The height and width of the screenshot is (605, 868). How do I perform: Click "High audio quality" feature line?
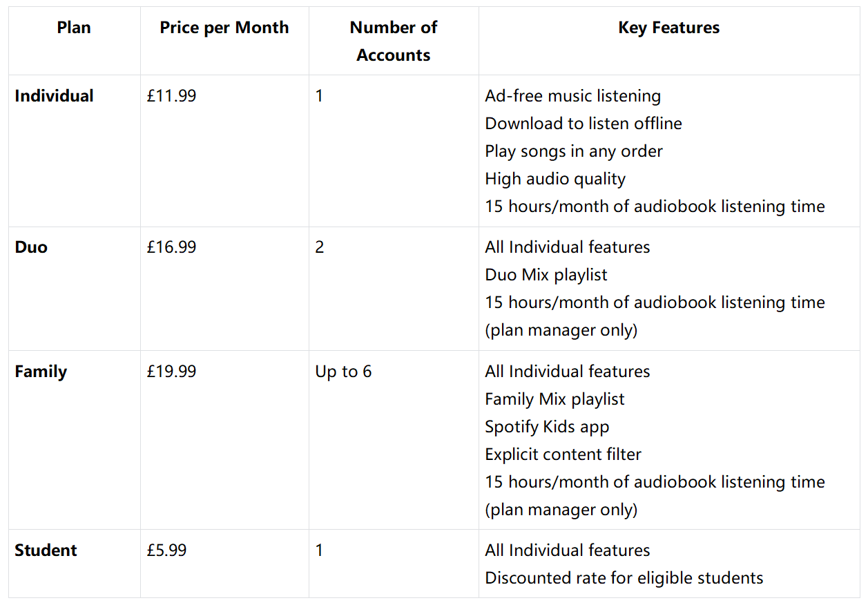(555, 179)
